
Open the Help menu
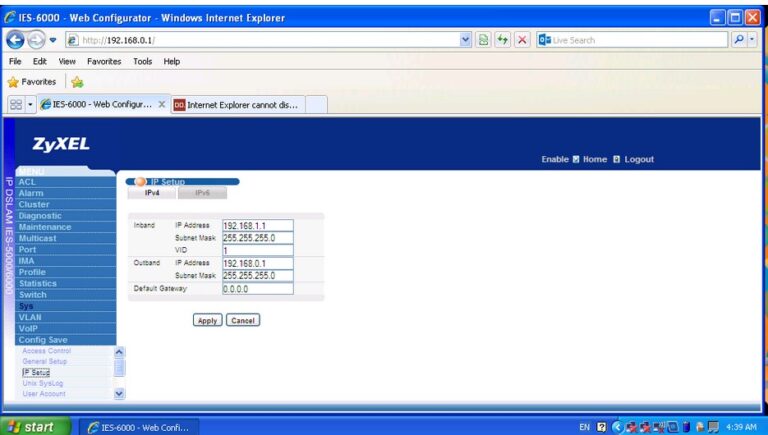[171, 61]
